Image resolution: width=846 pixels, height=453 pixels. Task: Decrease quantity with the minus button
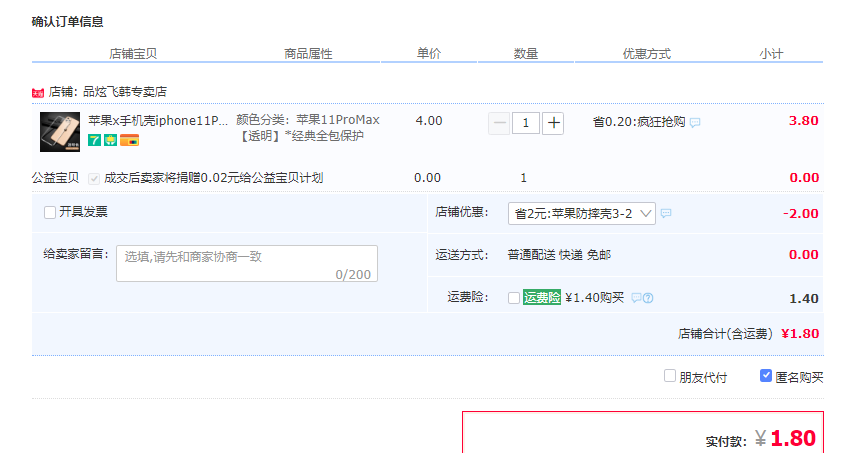click(x=499, y=123)
